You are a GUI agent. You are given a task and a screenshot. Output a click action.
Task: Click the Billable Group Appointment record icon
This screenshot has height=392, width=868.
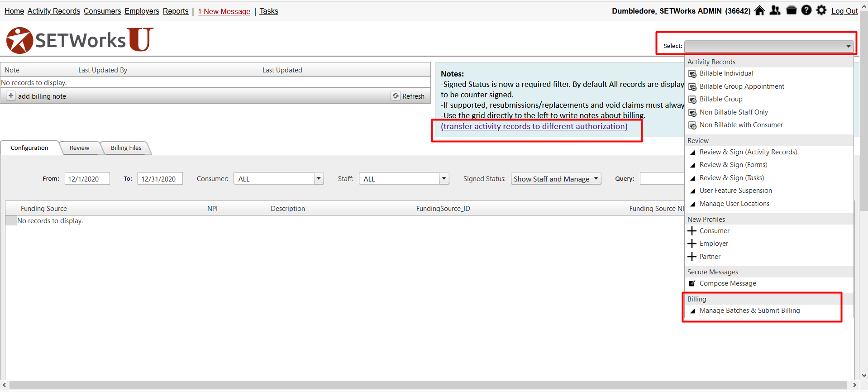click(692, 87)
